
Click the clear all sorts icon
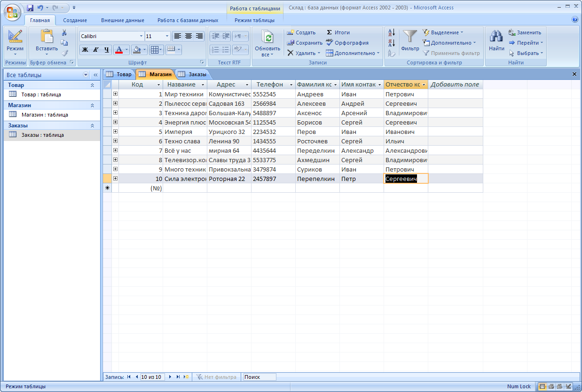click(391, 54)
